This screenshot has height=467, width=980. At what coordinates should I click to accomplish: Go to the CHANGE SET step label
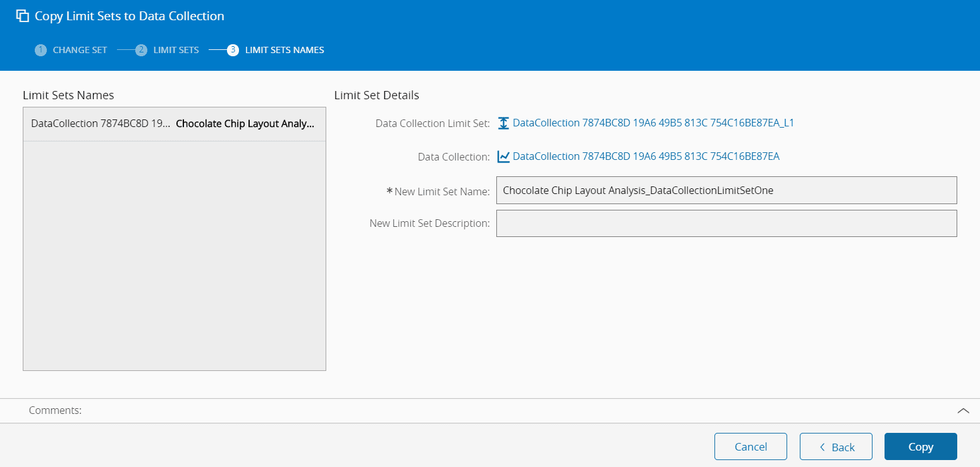pos(80,50)
